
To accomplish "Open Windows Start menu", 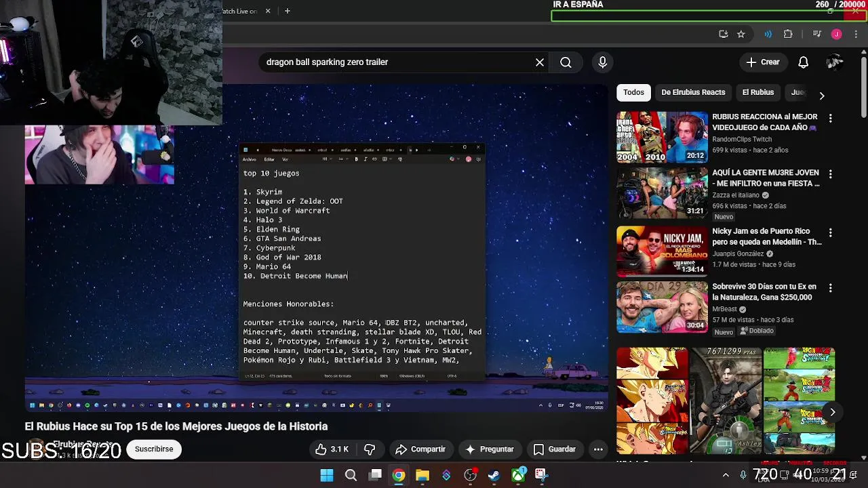I will point(326,475).
